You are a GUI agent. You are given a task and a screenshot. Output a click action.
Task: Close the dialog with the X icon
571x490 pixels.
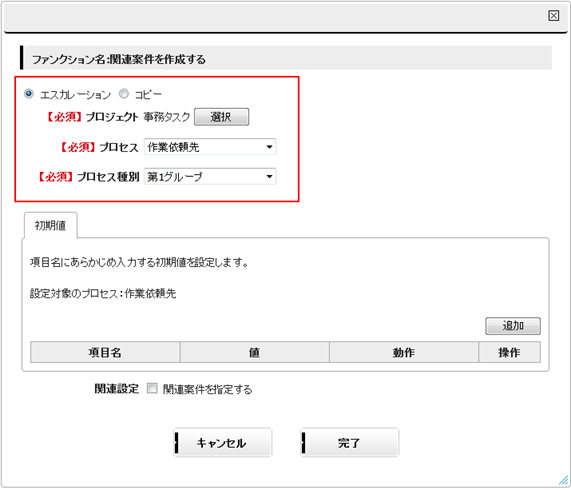pos(554,16)
